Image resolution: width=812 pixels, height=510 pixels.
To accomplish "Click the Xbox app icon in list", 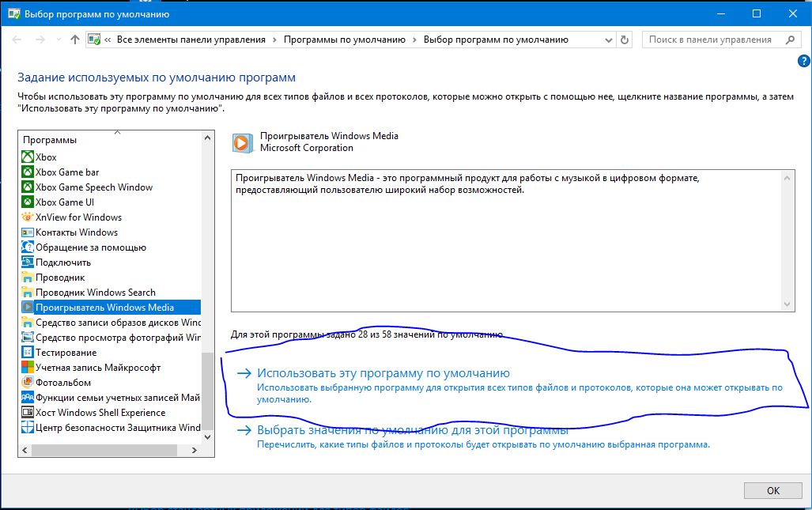I will (x=28, y=157).
